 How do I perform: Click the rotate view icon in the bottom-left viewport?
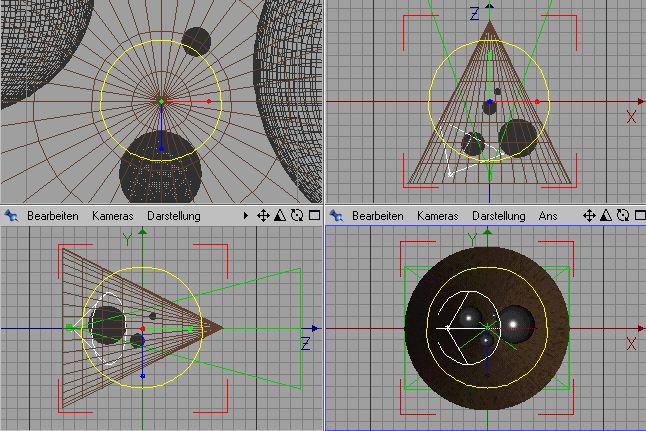point(297,215)
